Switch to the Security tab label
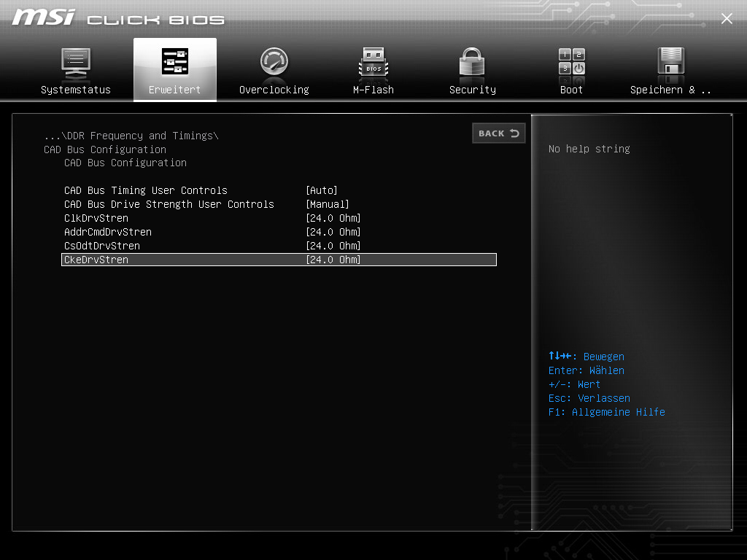Viewport: 747px width, 560px height. [x=473, y=90]
